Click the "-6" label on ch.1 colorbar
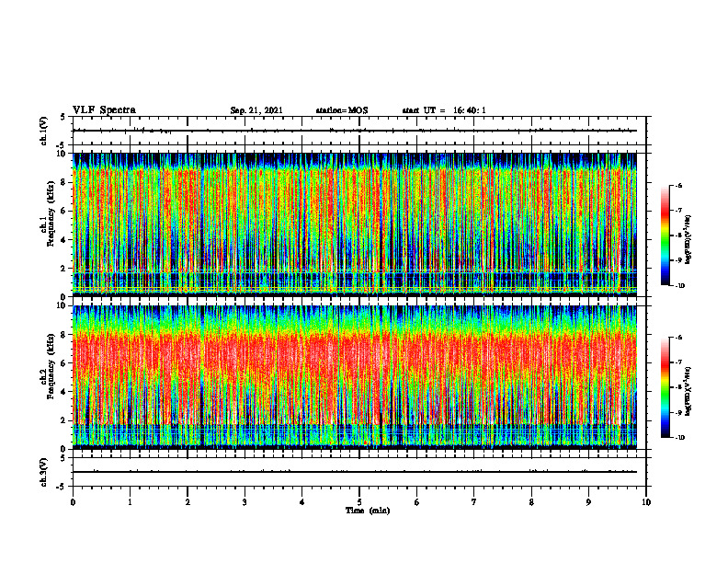The height and width of the screenshot is (563, 728). (678, 185)
